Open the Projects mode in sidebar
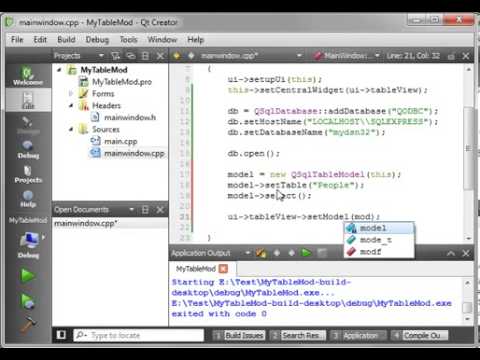Viewport: 480px width, 360px height. coord(28,174)
